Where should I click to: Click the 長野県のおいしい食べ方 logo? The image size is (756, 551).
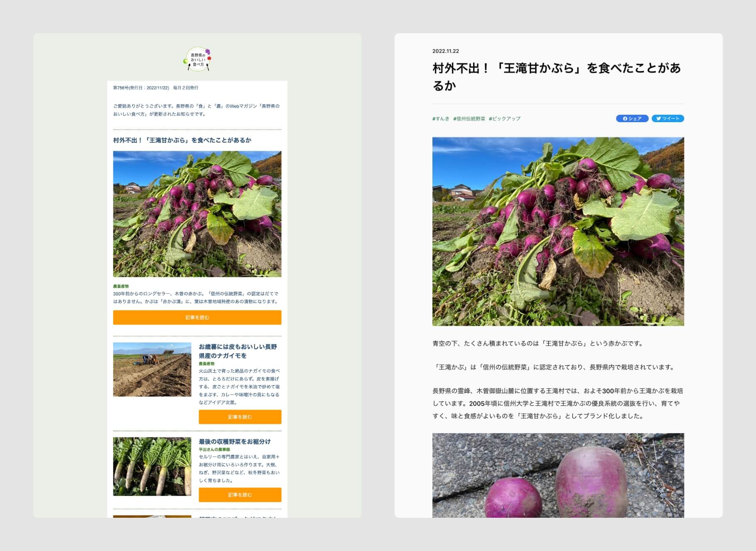coord(197,59)
